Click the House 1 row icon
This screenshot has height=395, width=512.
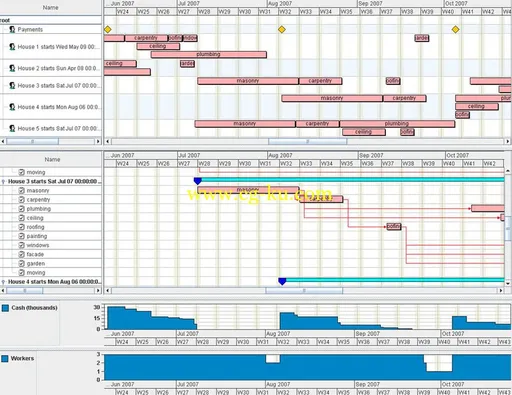click(12, 47)
